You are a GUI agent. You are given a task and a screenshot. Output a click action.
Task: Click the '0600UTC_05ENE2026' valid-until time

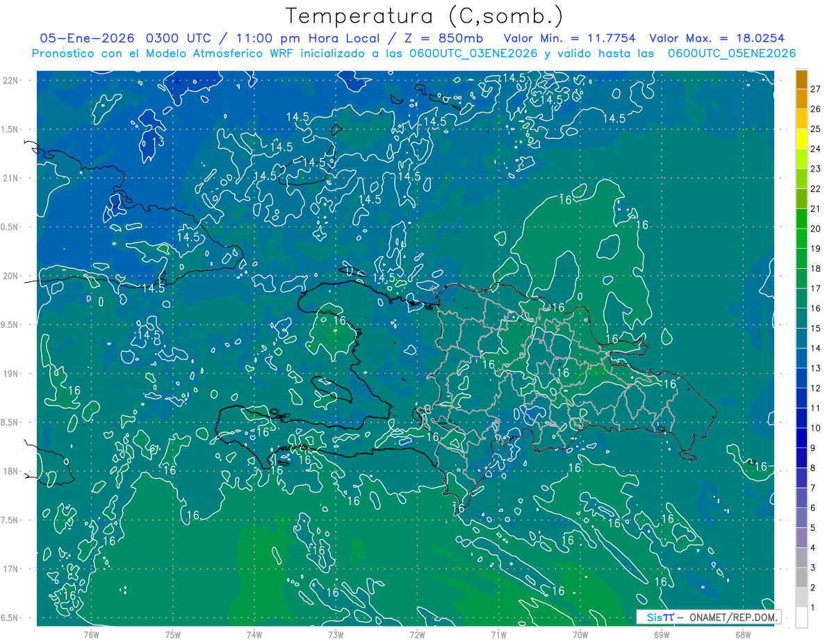coord(732,54)
